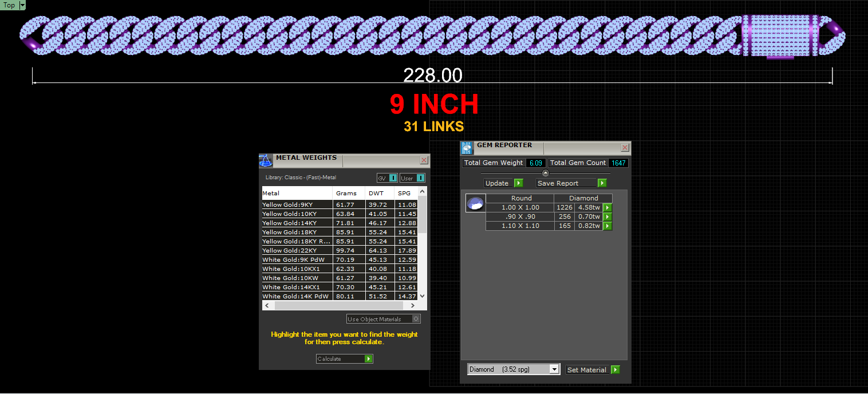Click the Metal Weights scale icon
The width and height of the screenshot is (868, 394).
coord(266,160)
